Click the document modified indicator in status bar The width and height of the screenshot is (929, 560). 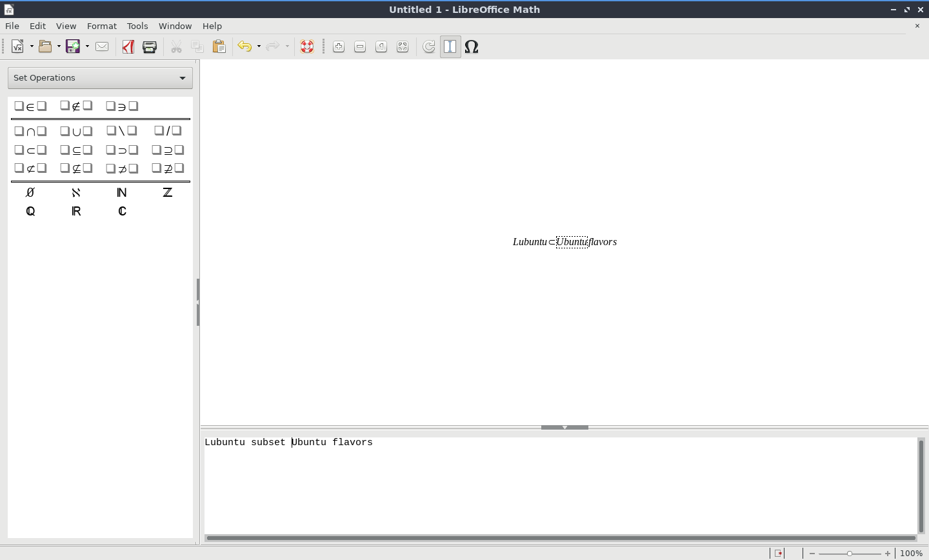coord(779,554)
